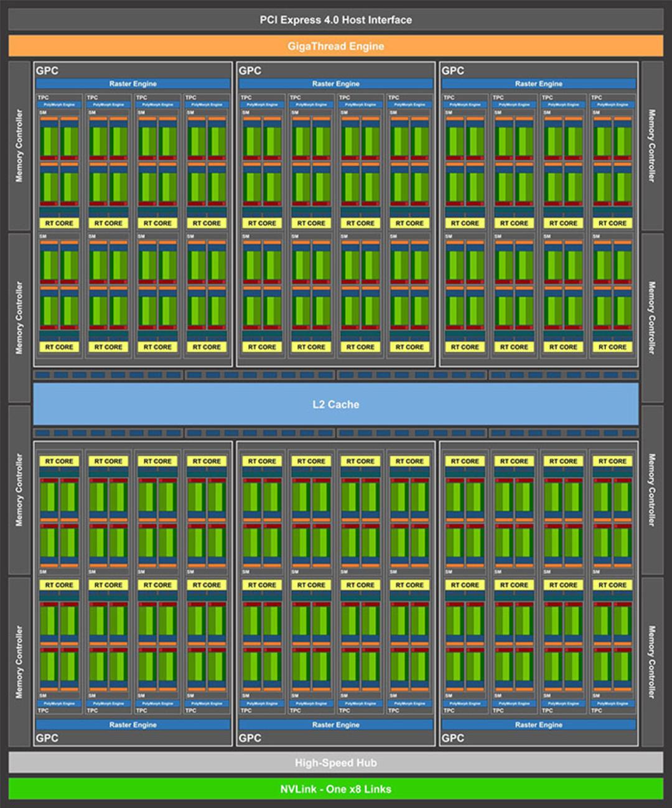672x808 pixels.
Task: Click the GPC label of the upper-right cluster
Action: pyautogui.click(x=453, y=70)
